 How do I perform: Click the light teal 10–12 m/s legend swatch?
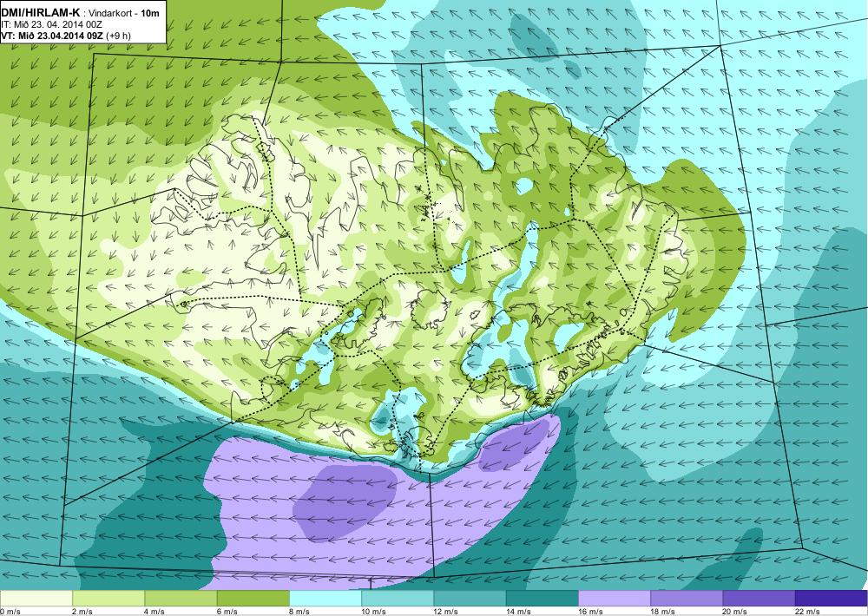[398, 599]
